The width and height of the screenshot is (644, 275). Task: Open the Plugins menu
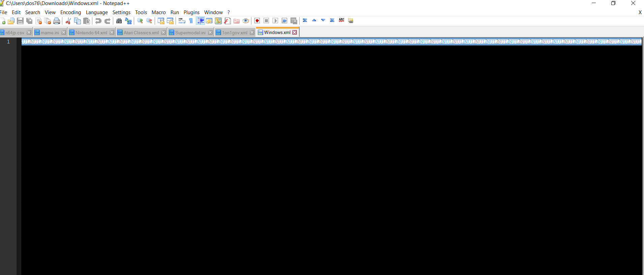click(x=191, y=12)
